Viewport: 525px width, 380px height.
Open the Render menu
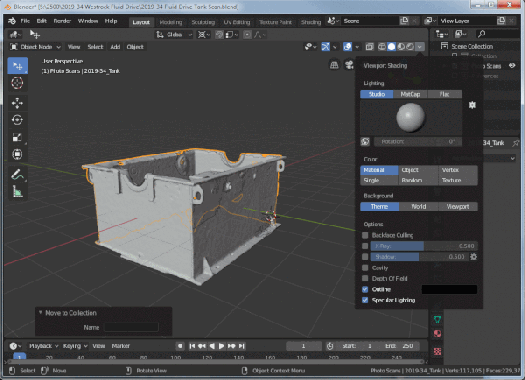tap(62, 21)
